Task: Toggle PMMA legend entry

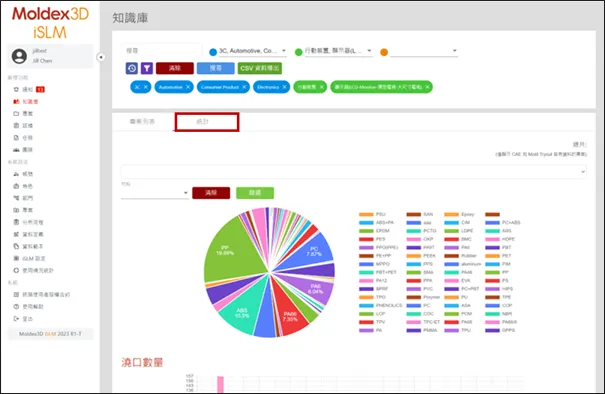Action: tap(422, 330)
